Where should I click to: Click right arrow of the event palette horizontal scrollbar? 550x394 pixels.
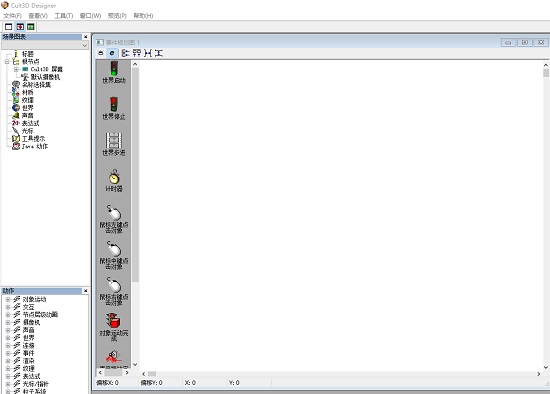(x=127, y=373)
